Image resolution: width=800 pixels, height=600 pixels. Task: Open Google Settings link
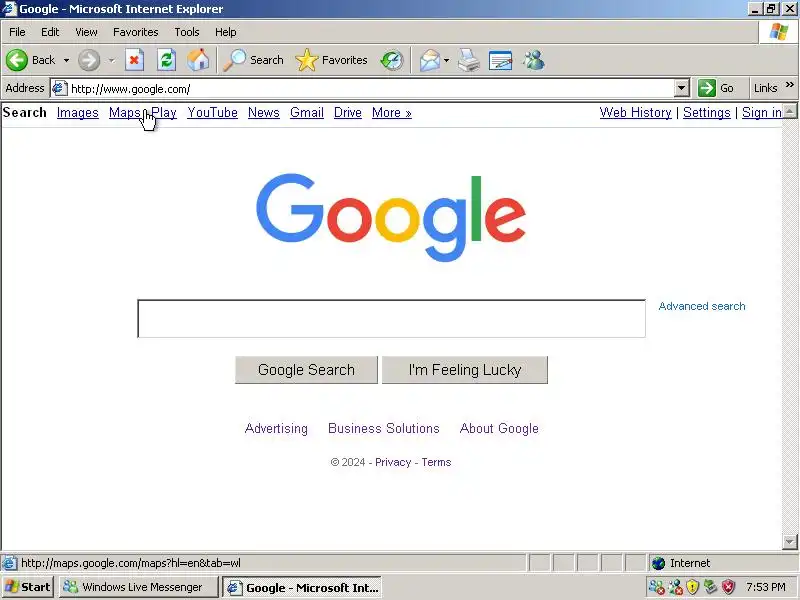[x=707, y=112]
